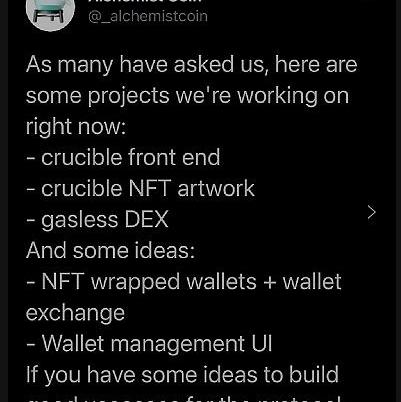
Task: Click the @_alchemistcoin handle
Action: tap(148, 16)
